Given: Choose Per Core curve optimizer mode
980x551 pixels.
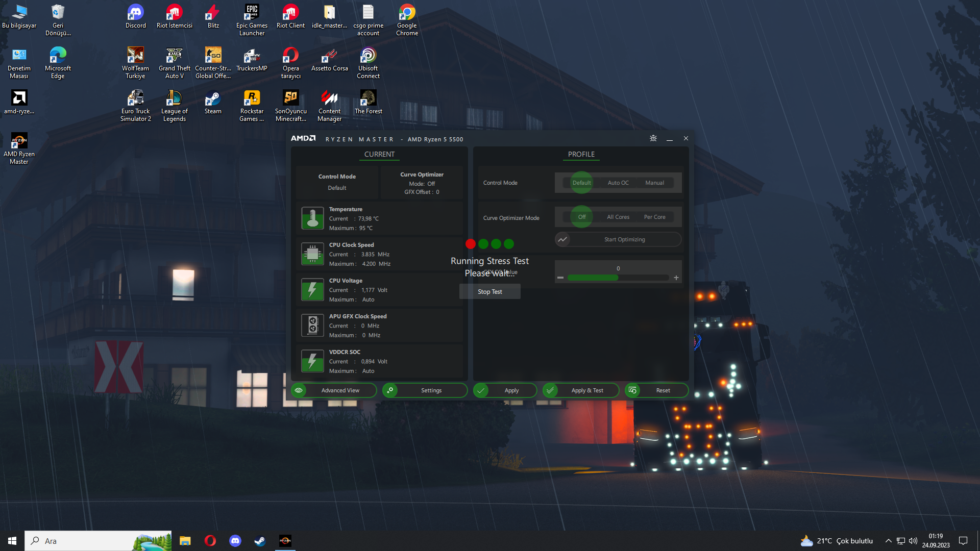Looking at the screenshot, I should point(654,217).
